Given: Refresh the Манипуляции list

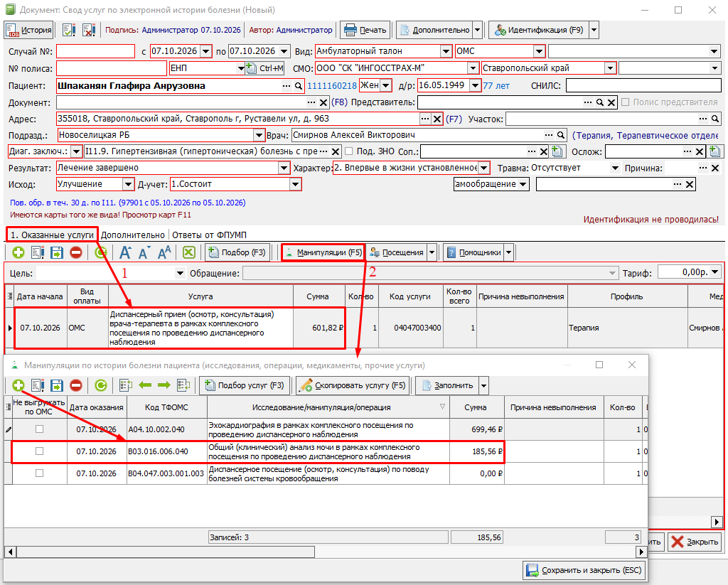Looking at the screenshot, I should click(x=101, y=385).
